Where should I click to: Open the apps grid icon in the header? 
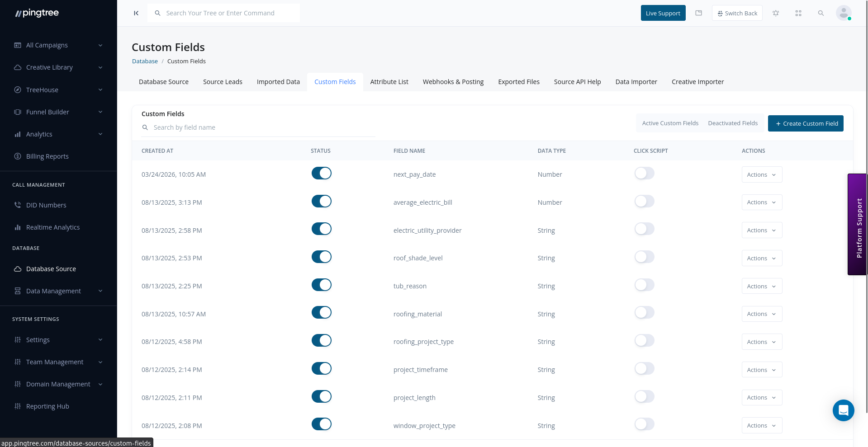point(798,13)
